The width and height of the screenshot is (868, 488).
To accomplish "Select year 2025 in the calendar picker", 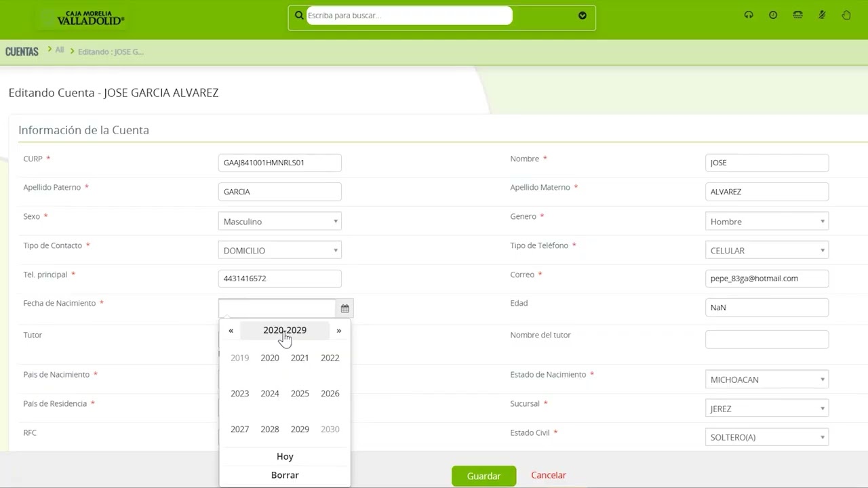I will tap(300, 393).
